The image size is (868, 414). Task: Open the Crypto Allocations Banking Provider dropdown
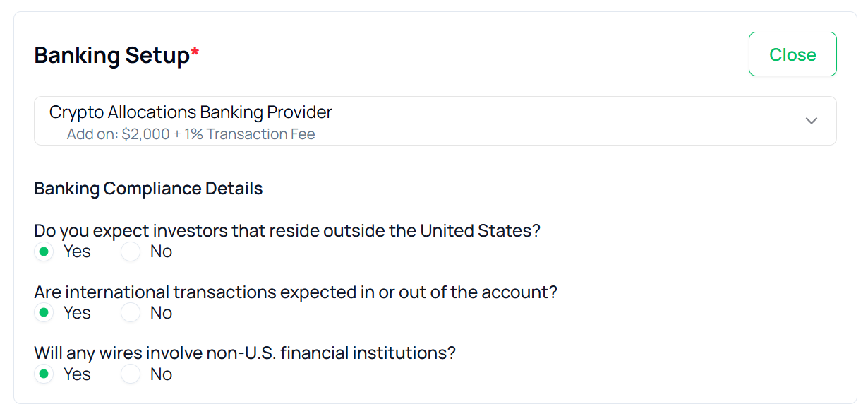tap(435, 122)
